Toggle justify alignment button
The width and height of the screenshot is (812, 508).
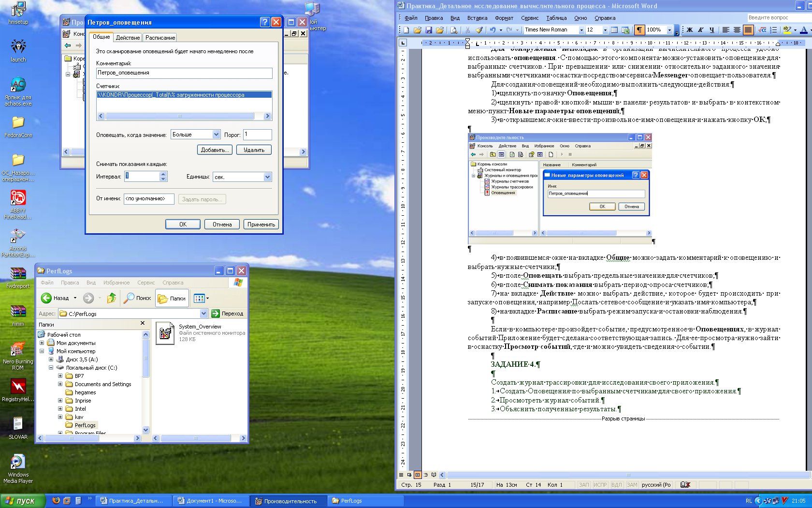click(x=748, y=30)
